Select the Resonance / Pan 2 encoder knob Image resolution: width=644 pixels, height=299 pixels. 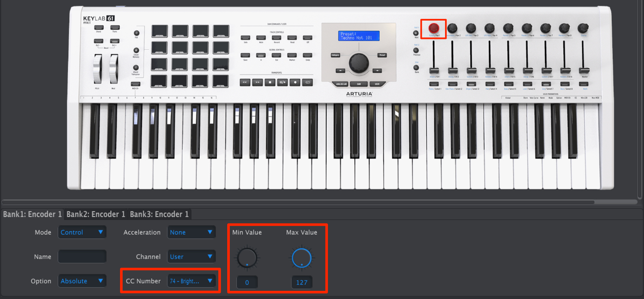[452, 28]
